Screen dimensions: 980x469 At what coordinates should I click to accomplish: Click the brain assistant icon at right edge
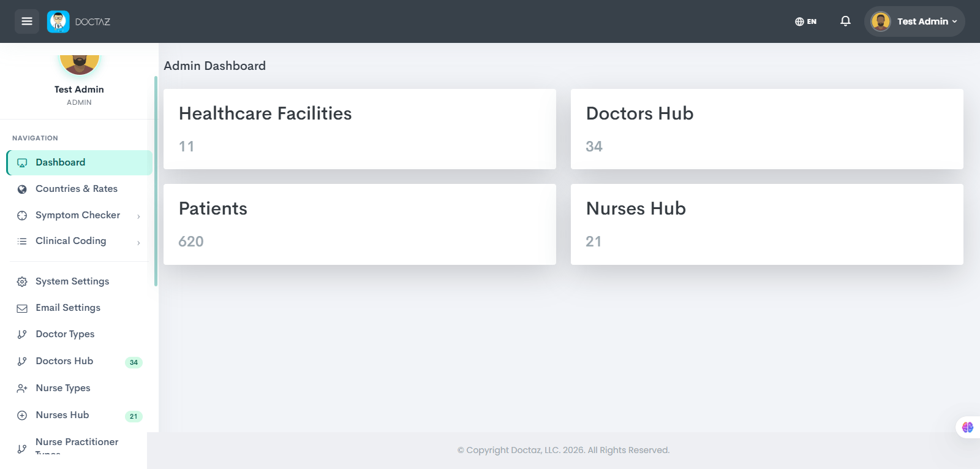tap(968, 427)
